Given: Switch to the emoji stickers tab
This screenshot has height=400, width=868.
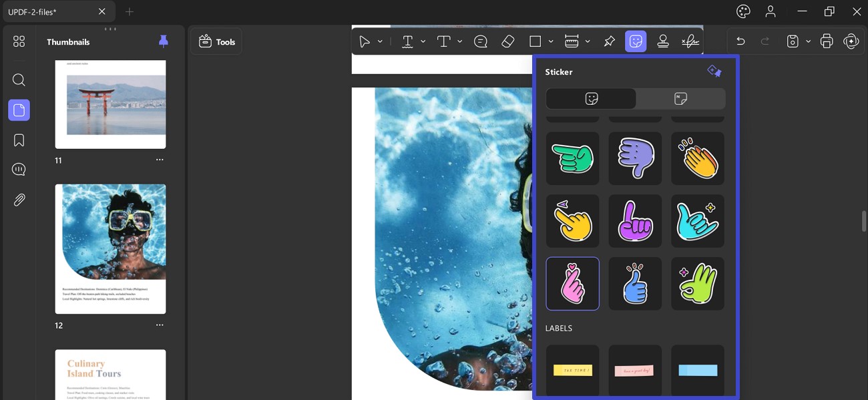Looking at the screenshot, I should tap(591, 99).
